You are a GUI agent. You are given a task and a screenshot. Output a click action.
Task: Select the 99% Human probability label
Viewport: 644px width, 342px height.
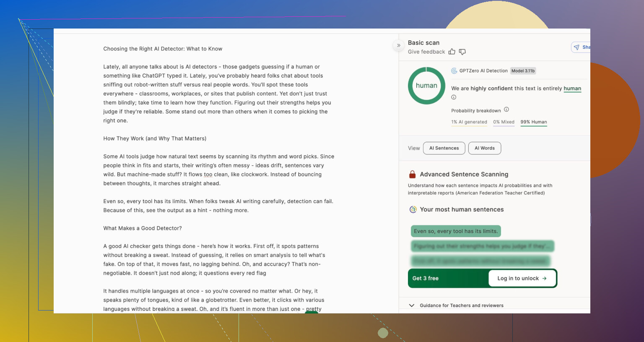tap(533, 122)
